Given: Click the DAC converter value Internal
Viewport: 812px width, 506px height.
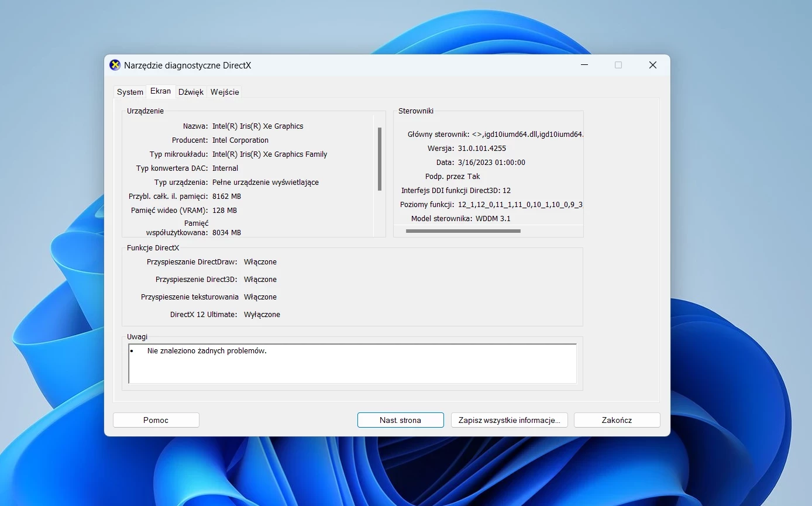Looking at the screenshot, I should (x=225, y=168).
